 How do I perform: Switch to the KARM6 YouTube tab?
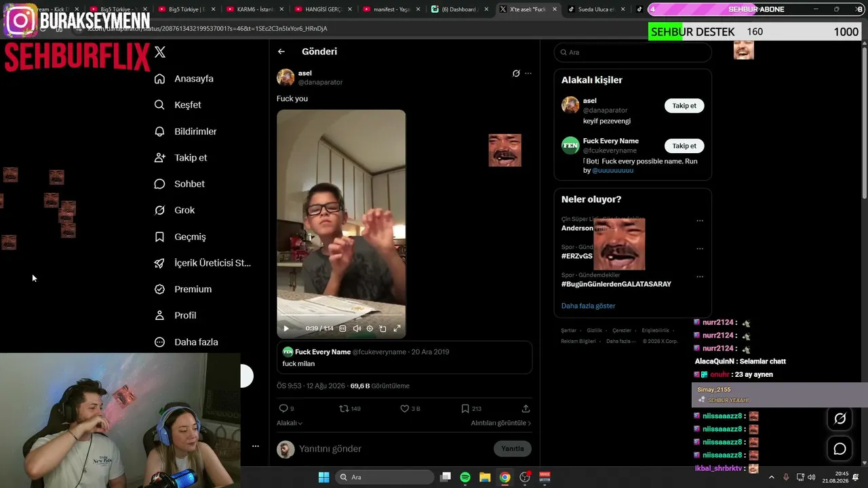click(254, 9)
